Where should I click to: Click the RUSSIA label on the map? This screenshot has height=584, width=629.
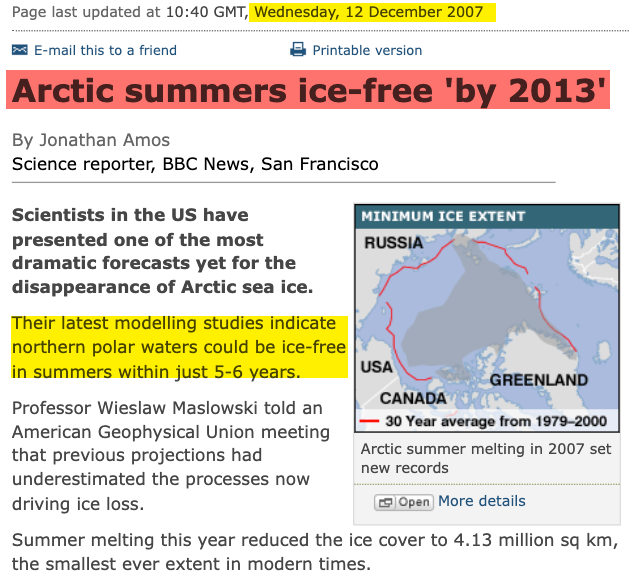pyautogui.click(x=393, y=243)
